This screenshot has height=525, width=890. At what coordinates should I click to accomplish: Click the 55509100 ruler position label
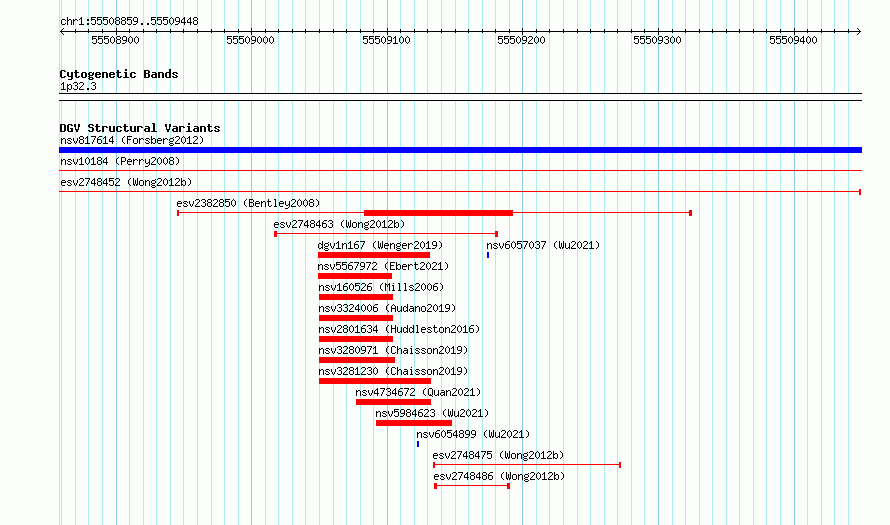[387, 40]
